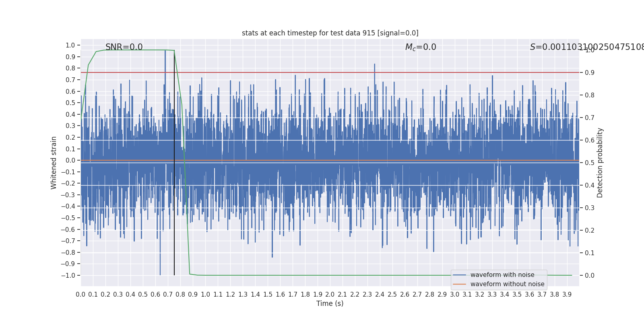Click left y-axis tick label 0.8
The image size is (644, 322).
point(70,68)
